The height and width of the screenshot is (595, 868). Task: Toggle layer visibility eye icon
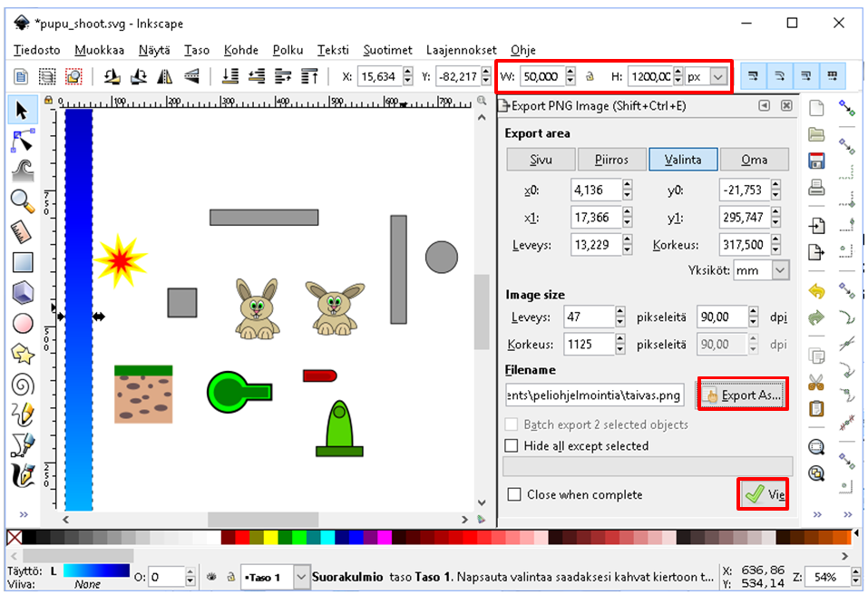(211, 577)
